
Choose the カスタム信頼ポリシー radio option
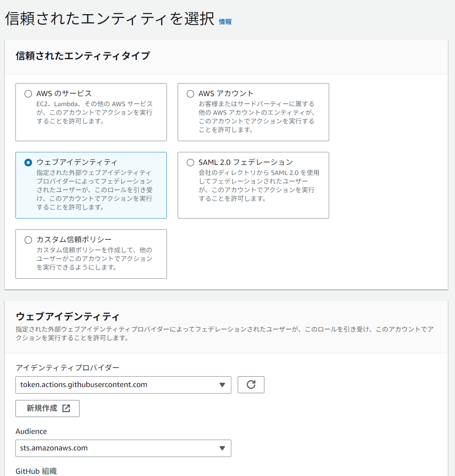(x=28, y=240)
